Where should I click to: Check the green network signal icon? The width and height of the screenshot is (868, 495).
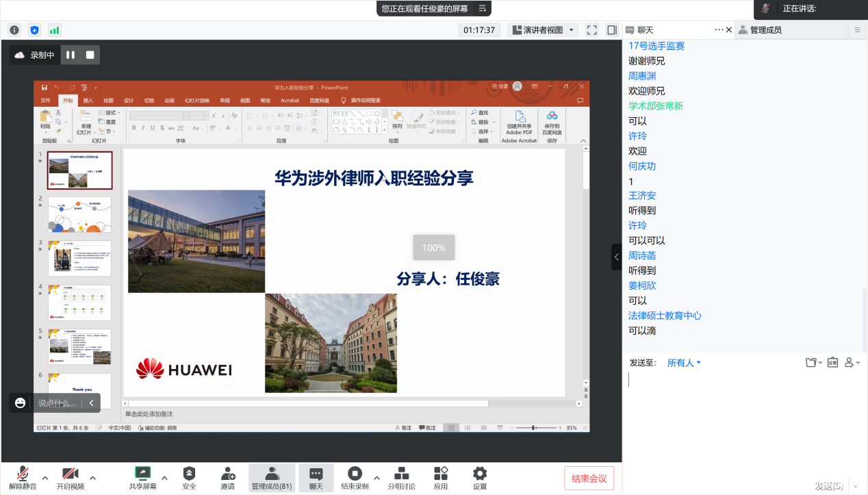(54, 30)
